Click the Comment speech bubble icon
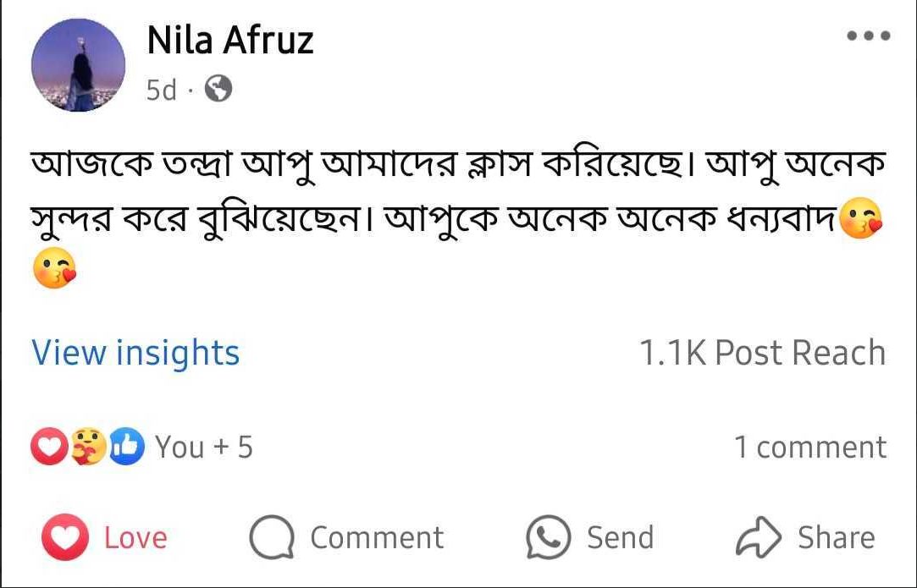917x588 pixels. 271,539
